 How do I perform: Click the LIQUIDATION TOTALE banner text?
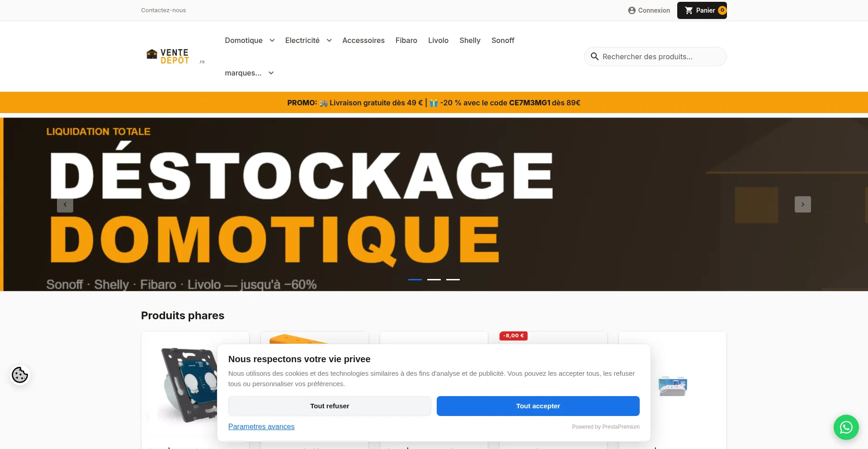pos(98,132)
